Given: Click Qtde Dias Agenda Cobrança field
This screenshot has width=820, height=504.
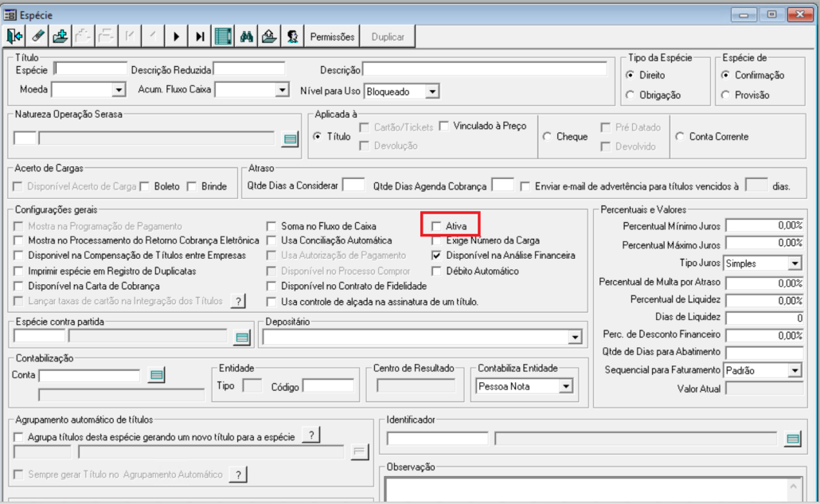Looking at the screenshot, I should pyautogui.click(x=502, y=185).
